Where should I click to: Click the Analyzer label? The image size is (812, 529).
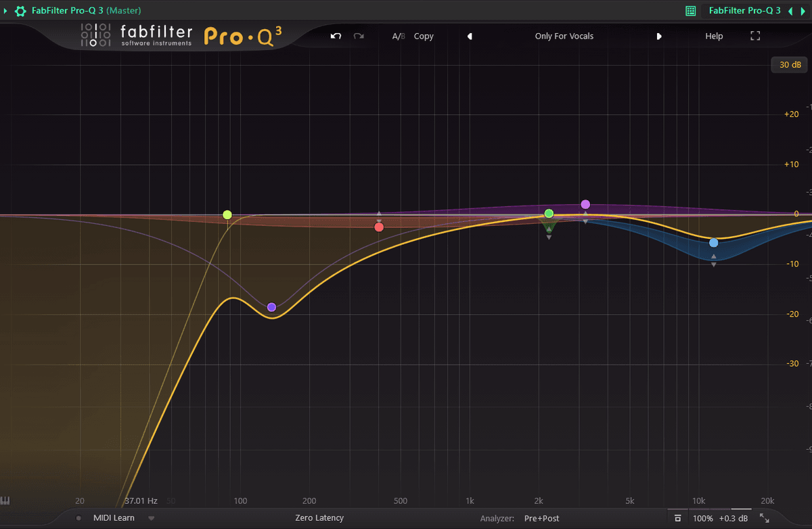[x=497, y=518]
